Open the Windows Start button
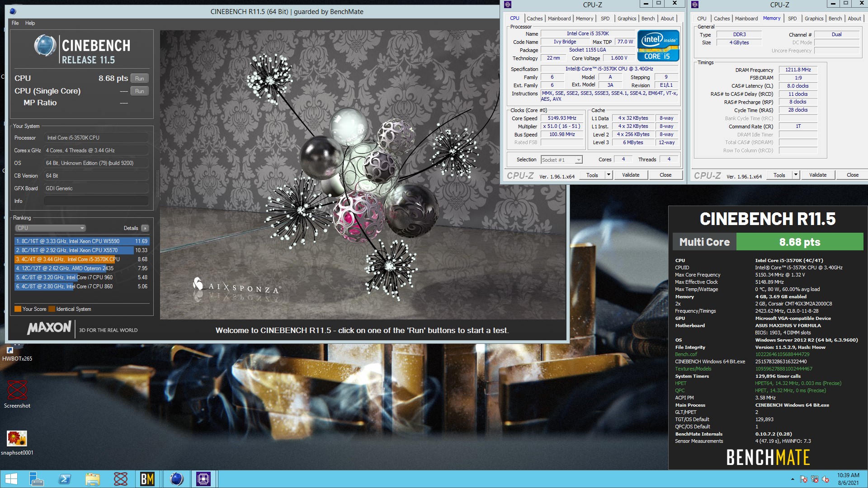The width and height of the screenshot is (868, 488). (11, 479)
